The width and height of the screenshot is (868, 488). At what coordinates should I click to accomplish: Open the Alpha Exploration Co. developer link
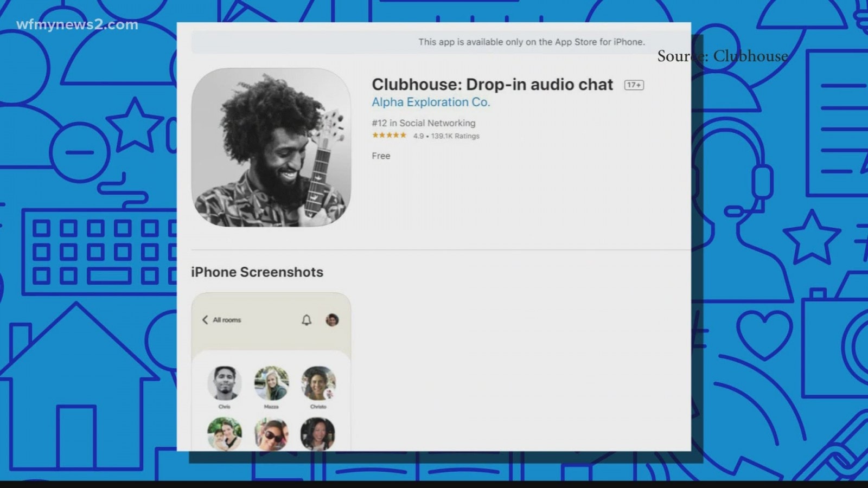[431, 102]
